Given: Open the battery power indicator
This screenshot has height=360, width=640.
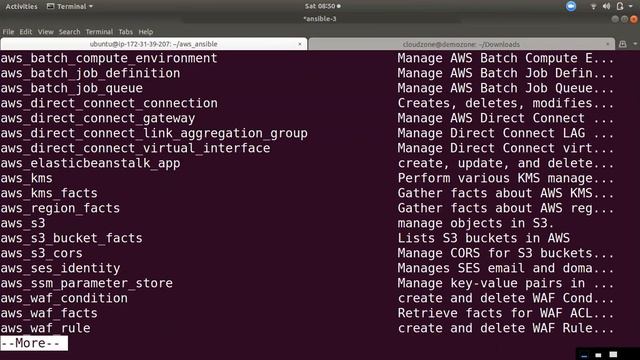Looking at the screenshot, I should click(620, 6).
